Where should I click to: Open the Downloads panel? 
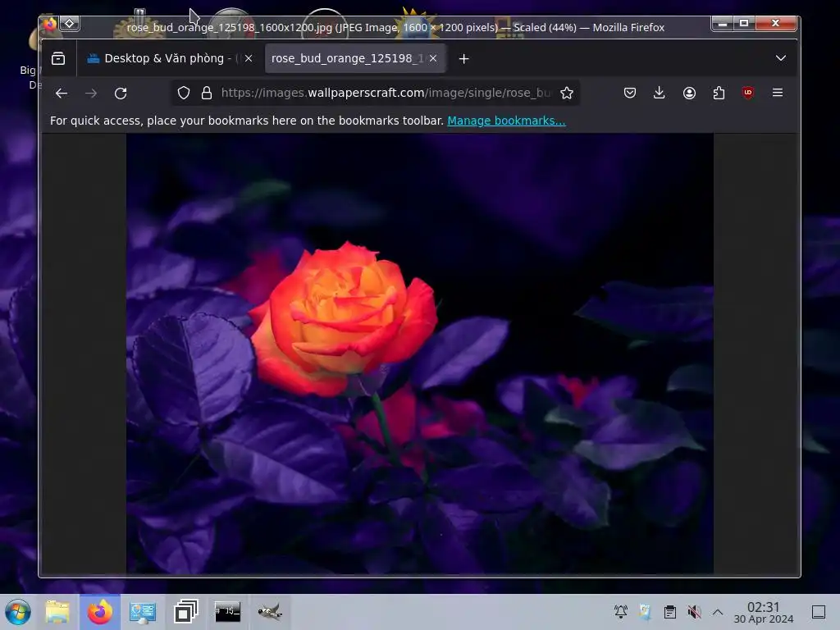point(660,94)
